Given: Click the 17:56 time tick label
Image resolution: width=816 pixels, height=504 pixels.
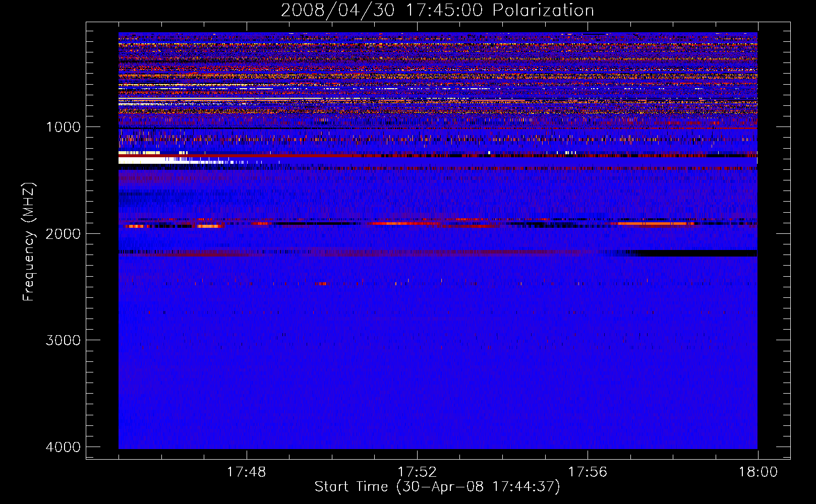Looking at the screenshot, I should [x=588, y=472].
